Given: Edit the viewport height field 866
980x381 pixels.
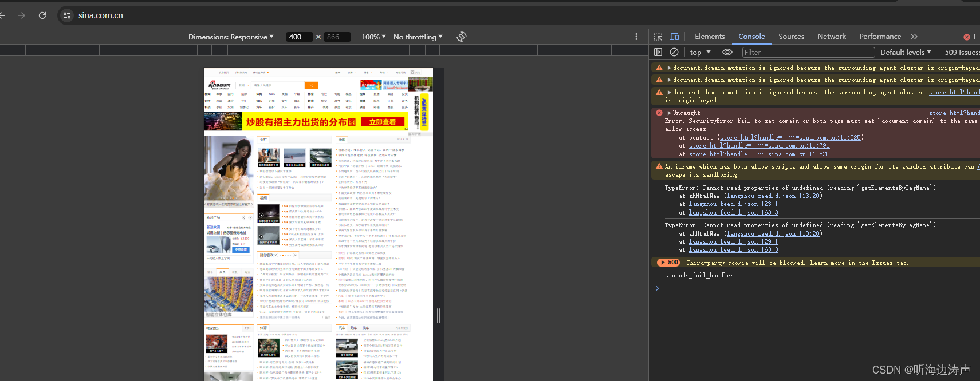Looking at the screenshot, I should [337, 37].
